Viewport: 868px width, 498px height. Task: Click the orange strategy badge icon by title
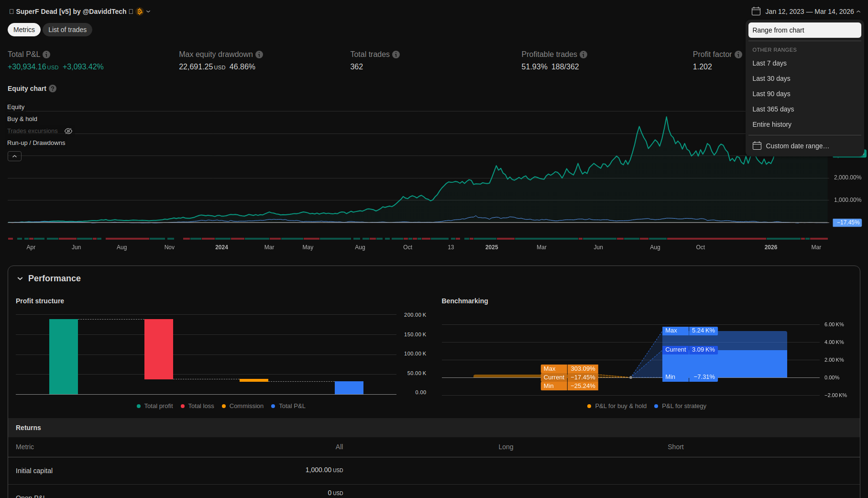click(140, 11)
